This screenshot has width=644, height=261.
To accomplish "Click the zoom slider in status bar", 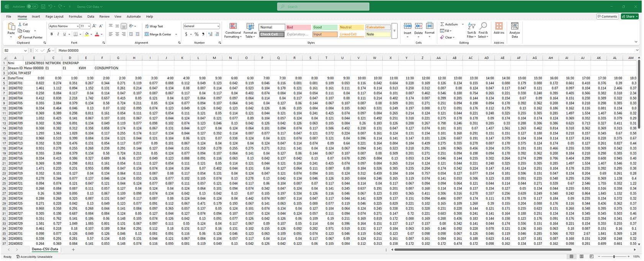I will point(614,256).
